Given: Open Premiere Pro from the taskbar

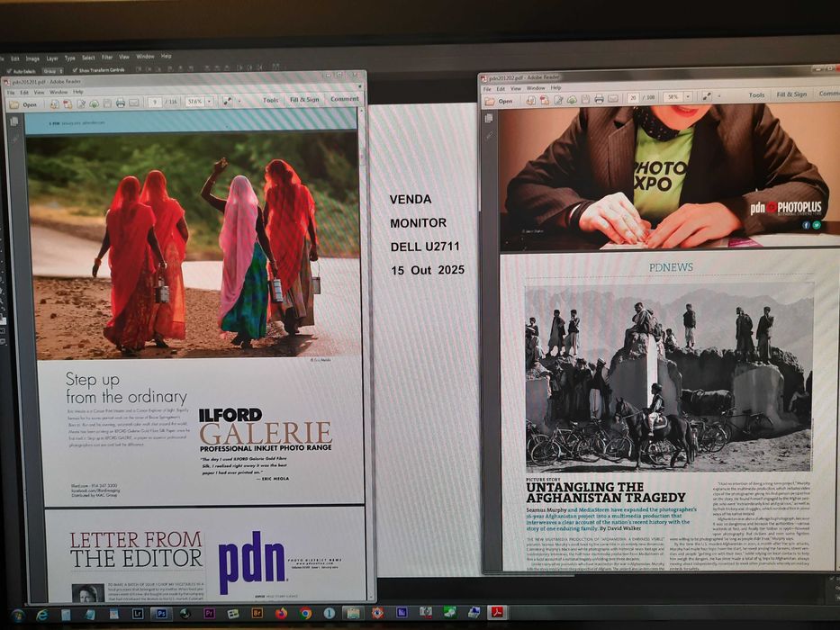Looking at the screenshot, I should [209, 614].
